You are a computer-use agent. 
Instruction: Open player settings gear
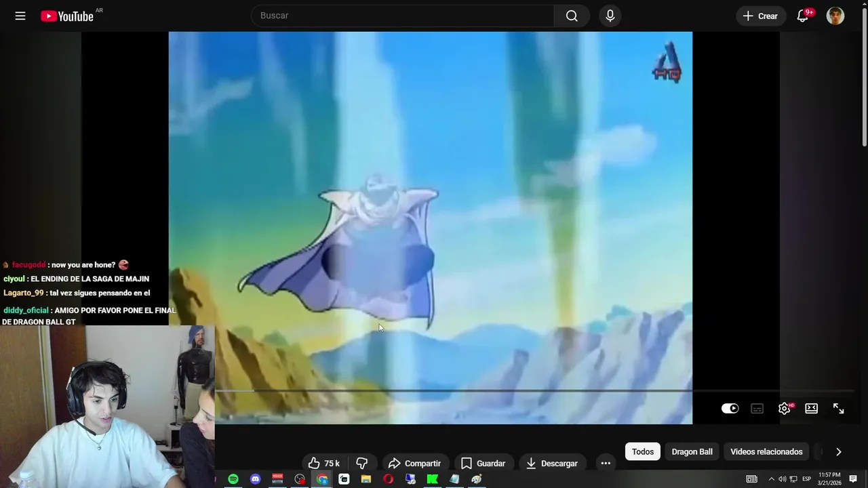pyautogui.click(x=785, y=408)
